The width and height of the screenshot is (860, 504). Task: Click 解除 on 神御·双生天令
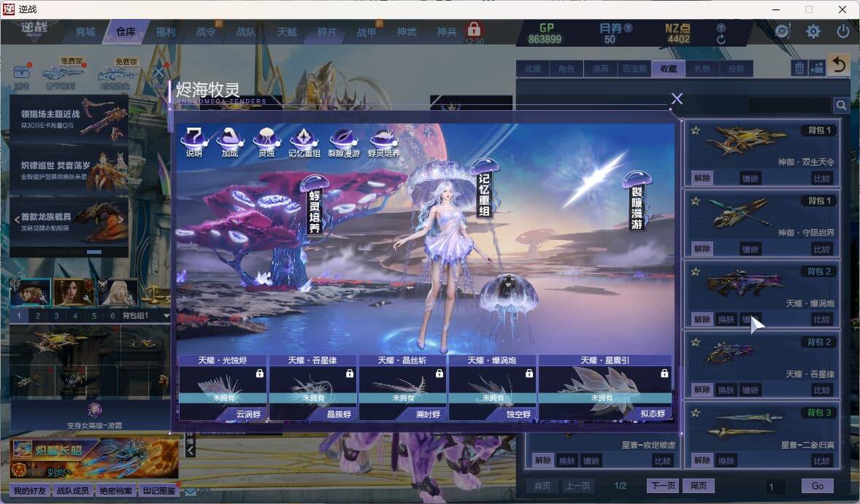tap(702, 178)
